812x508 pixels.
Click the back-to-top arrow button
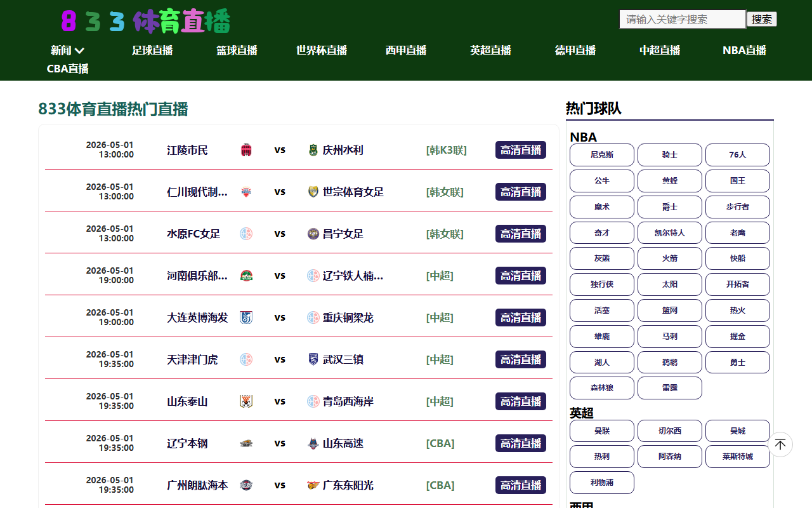[780, 444]
